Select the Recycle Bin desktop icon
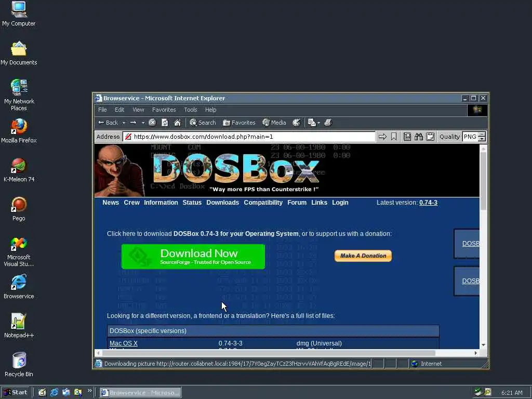The width and height of the screenshot is (532, 399). [x=19, y=365]
